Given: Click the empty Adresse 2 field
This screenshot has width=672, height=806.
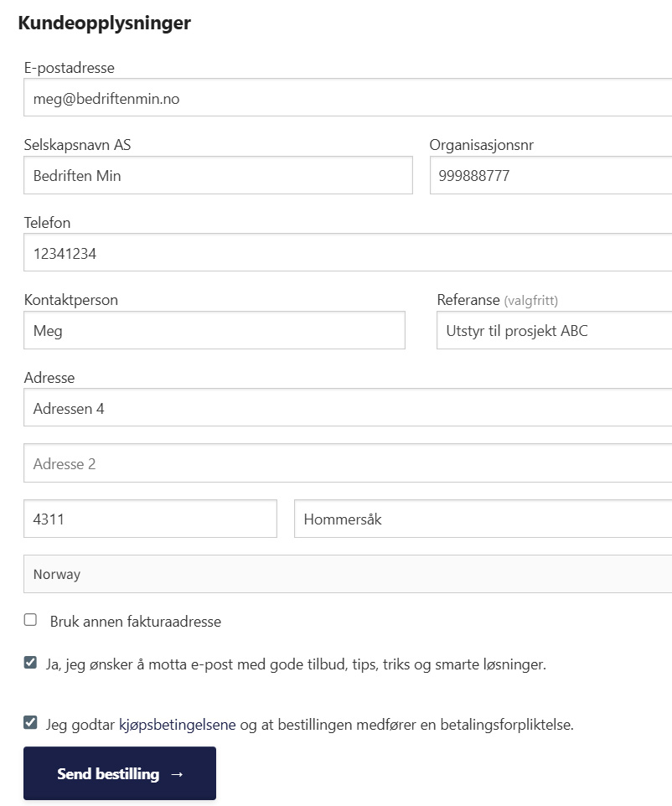Looking at the screenshot, I should pos(348,463).
